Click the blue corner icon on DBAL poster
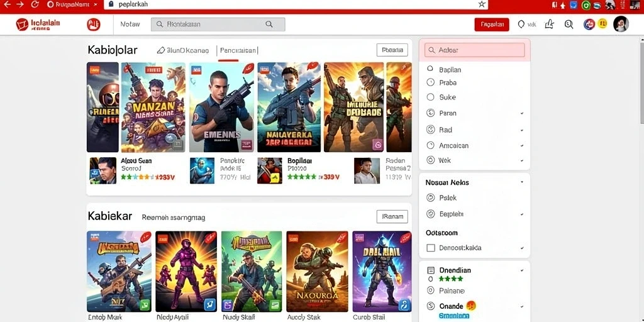Image resolution: width=644 pixels, height=322 pixels. coord(404,304)
